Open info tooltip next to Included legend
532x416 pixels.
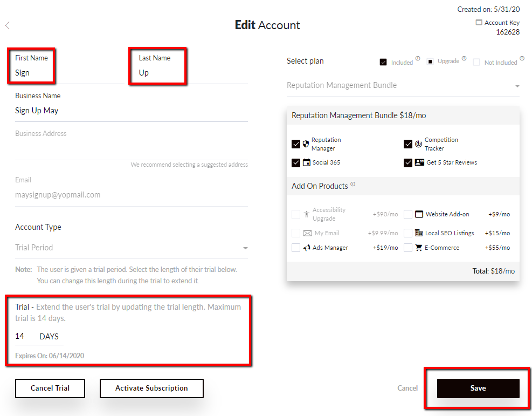(x=418, y=58)
